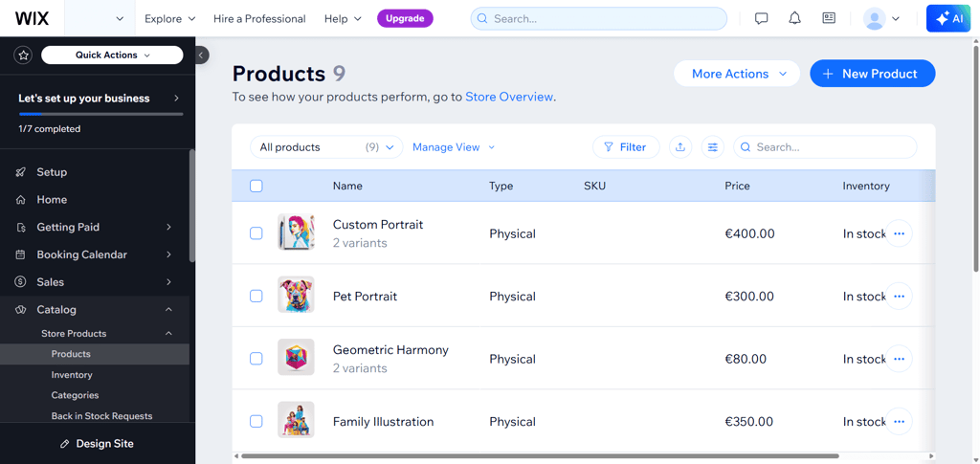Click the Sales dollar icon
980x464 pixels.
(x=21, y=282)
